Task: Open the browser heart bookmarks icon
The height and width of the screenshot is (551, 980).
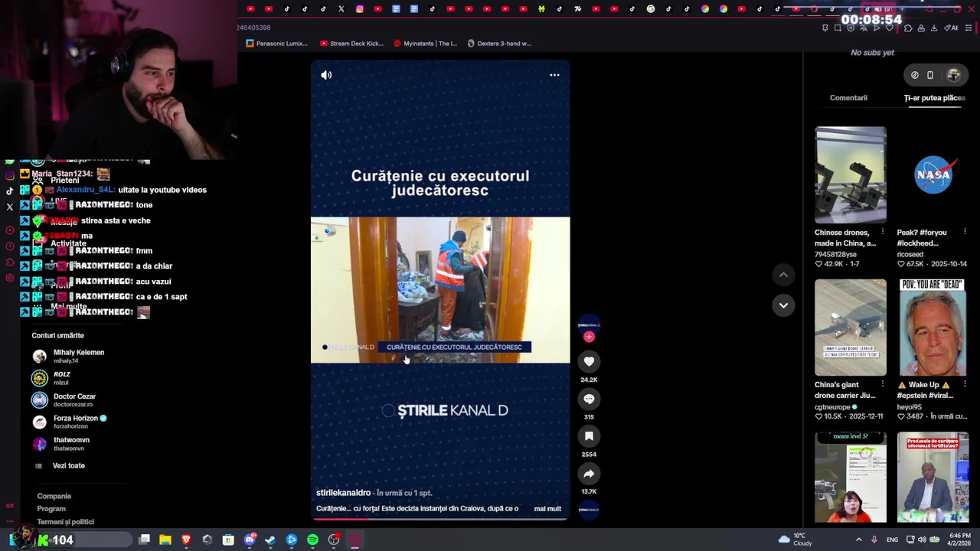Action: tap(890, 28)
